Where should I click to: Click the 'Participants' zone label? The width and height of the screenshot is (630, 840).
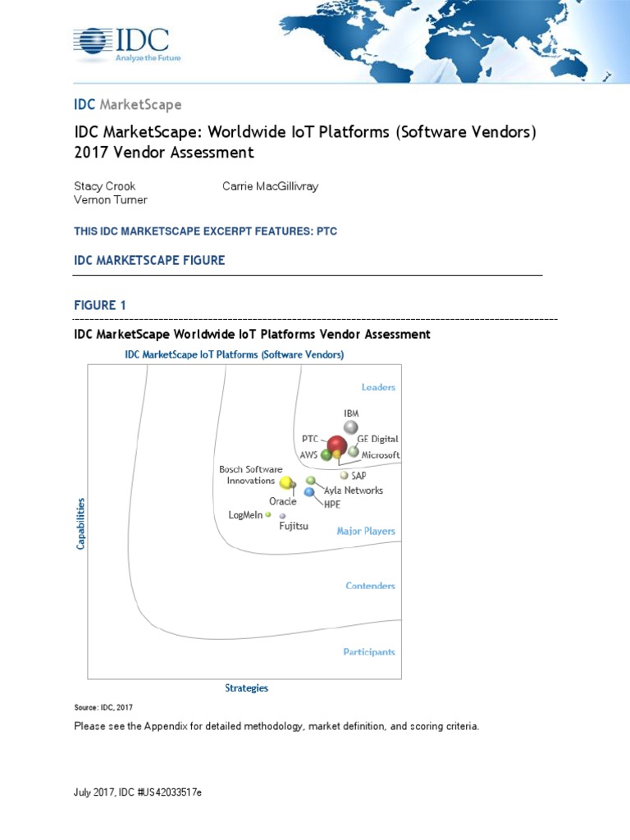(x=369, y=652)
